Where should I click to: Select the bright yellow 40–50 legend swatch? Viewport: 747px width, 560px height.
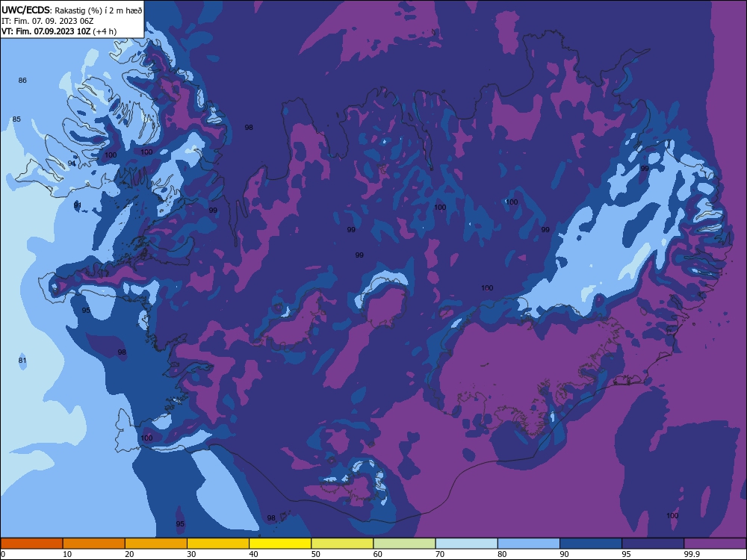[280, 544]
